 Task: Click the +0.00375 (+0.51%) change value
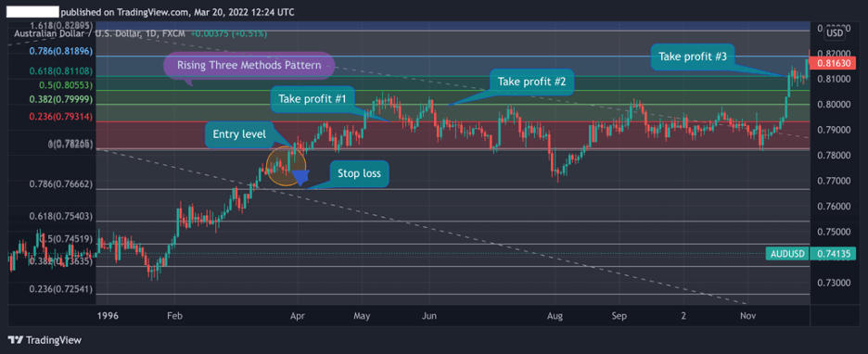[x=229, y=34]
